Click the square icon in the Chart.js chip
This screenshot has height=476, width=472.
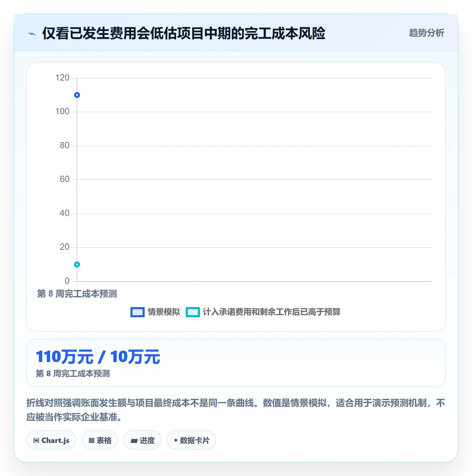(36, 441)
